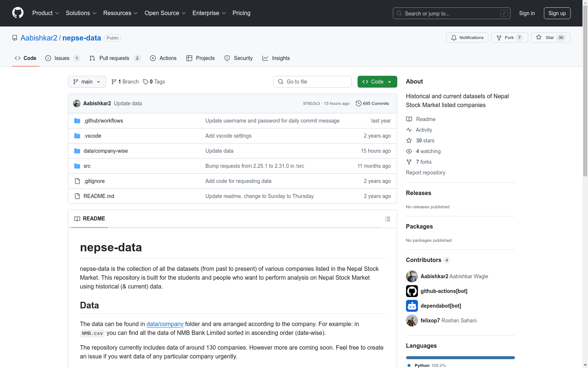Click the 'Add code for requesting data' message
588x368 pixels.
click(239, 181)
